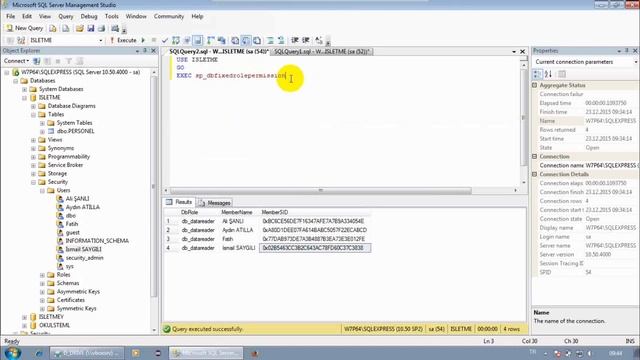Select user Aydın ATILLA in Object Explorer
640x360 pixels.
82,207
